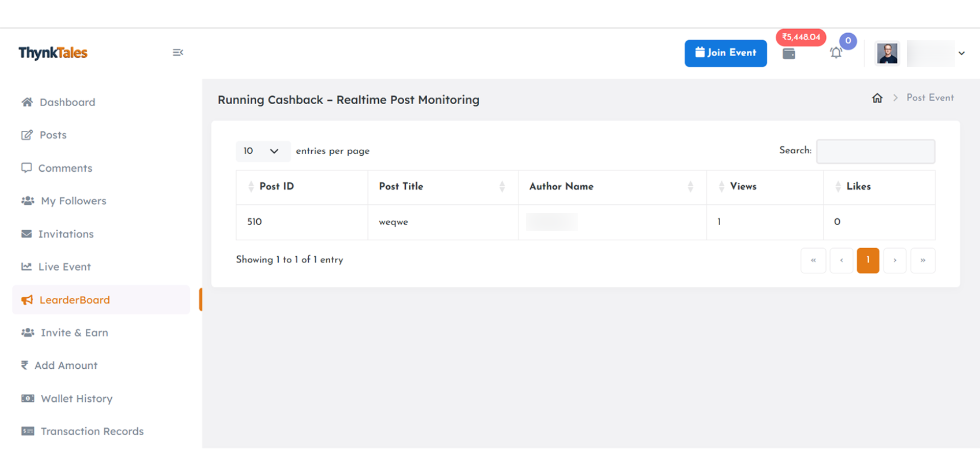Navigate to Invite & Earn

74,333
